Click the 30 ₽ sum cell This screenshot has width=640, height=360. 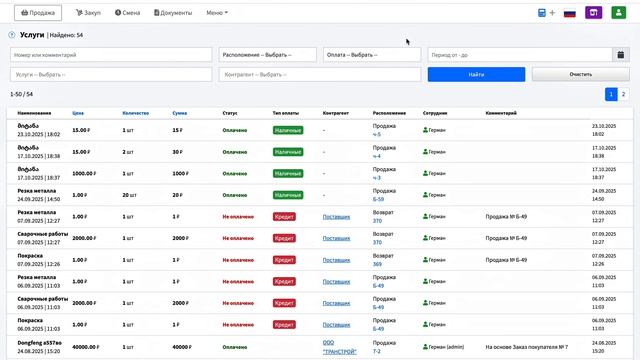click(x=177, y=152)
